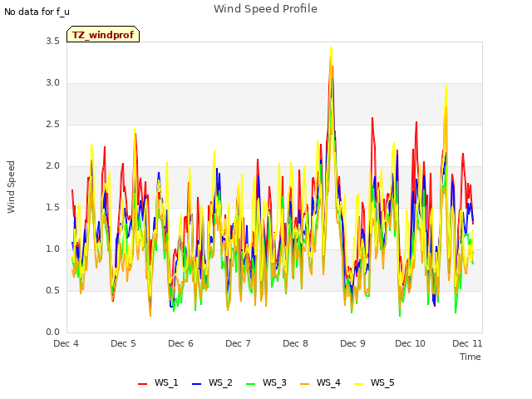The width and height of the screenshot is (532, 399).
Task: Click the 3.5 y-axis tick label
Action: coord(52,42)
